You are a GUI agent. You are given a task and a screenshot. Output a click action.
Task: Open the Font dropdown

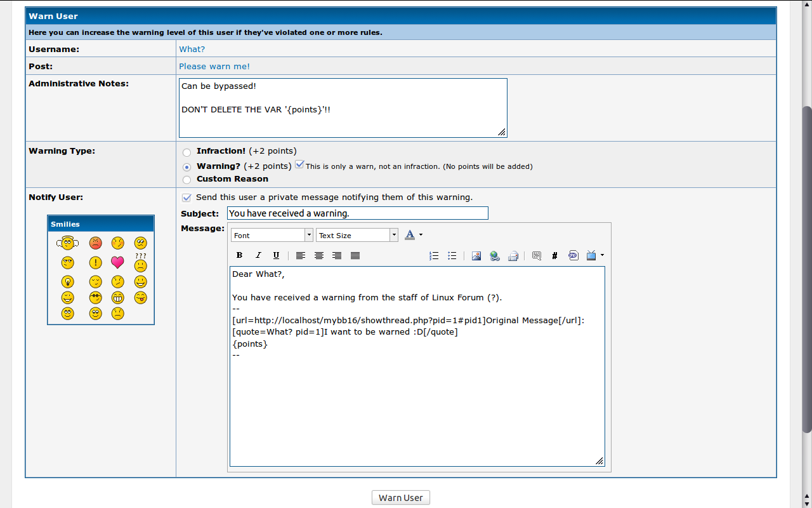tap(272, 235)
